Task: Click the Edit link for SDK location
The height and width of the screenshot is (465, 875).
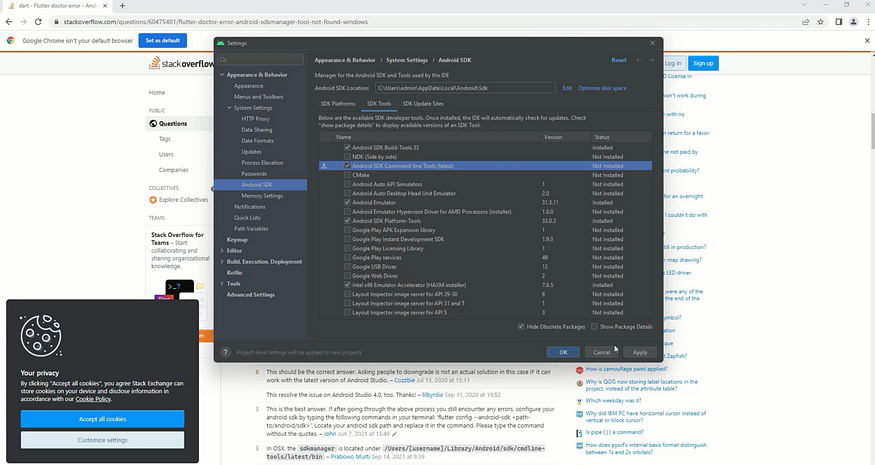Action: 567,88
